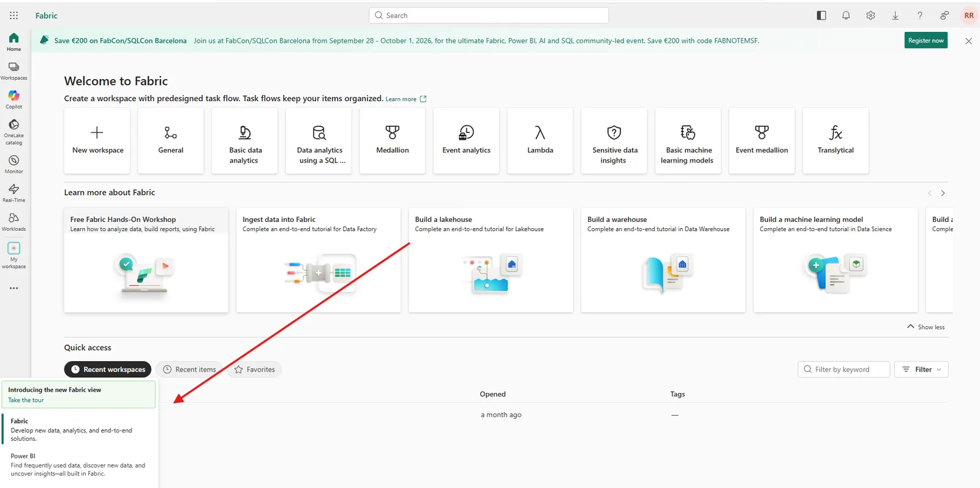Go to previous learning cards arrow
980x488 pixels.
click(x=930, y=193)
